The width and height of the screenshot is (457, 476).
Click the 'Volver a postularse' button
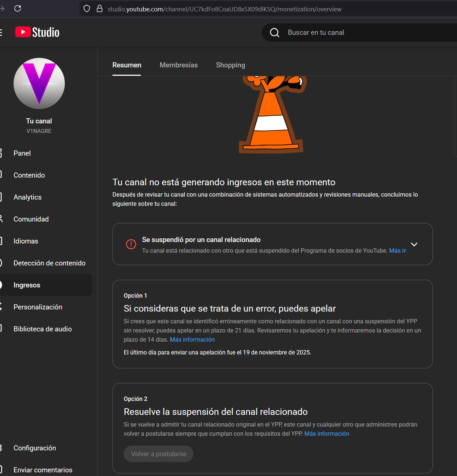(x=159, y=454)
